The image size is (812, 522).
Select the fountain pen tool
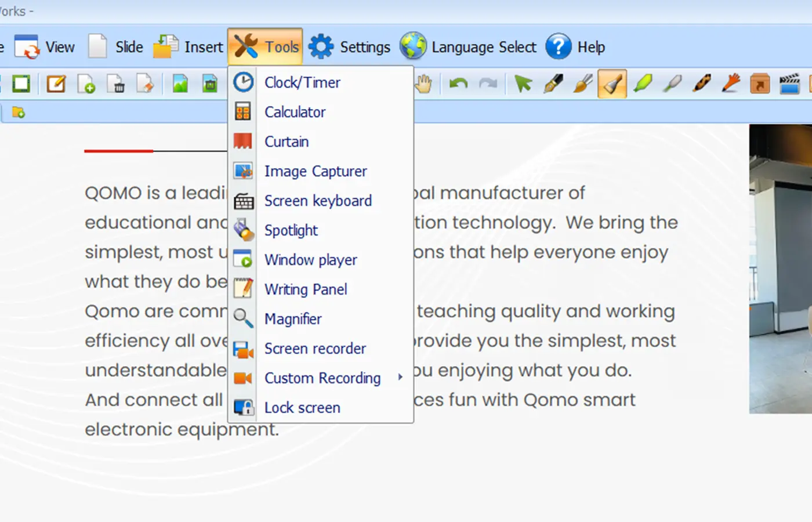pos(553,84)
